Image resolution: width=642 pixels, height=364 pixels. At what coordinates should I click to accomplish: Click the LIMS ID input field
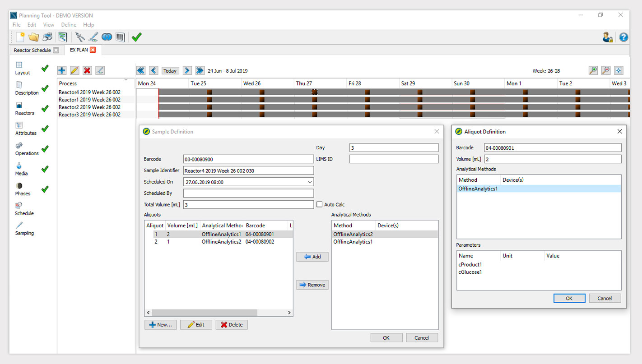coord(394,159)
